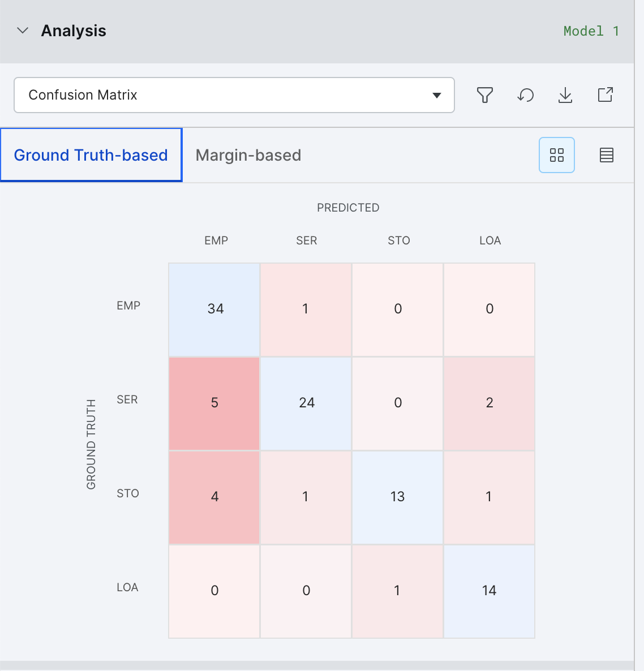644x671 pixels.
Task: Click the STO ground truth row label
Action: click(127, 493)
